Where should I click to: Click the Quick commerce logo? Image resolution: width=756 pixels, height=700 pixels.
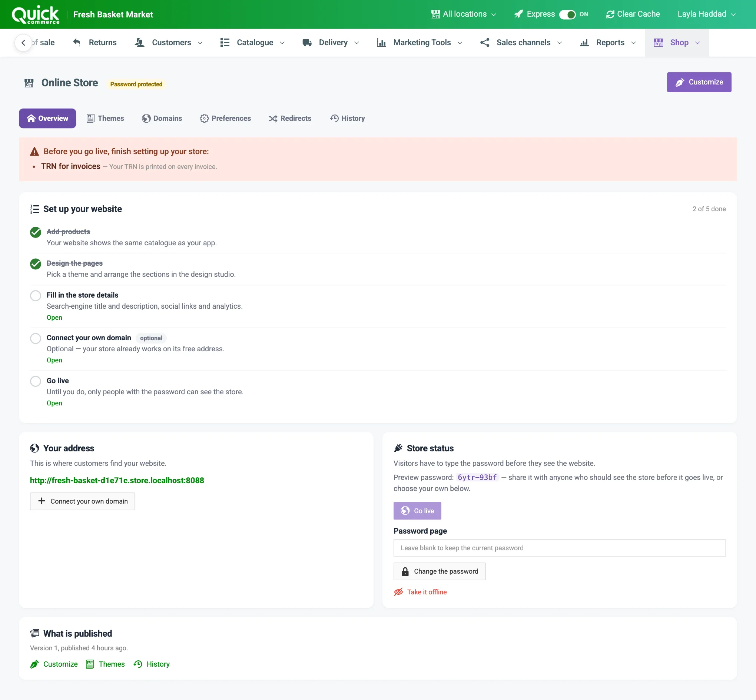(x=36, y=15)
